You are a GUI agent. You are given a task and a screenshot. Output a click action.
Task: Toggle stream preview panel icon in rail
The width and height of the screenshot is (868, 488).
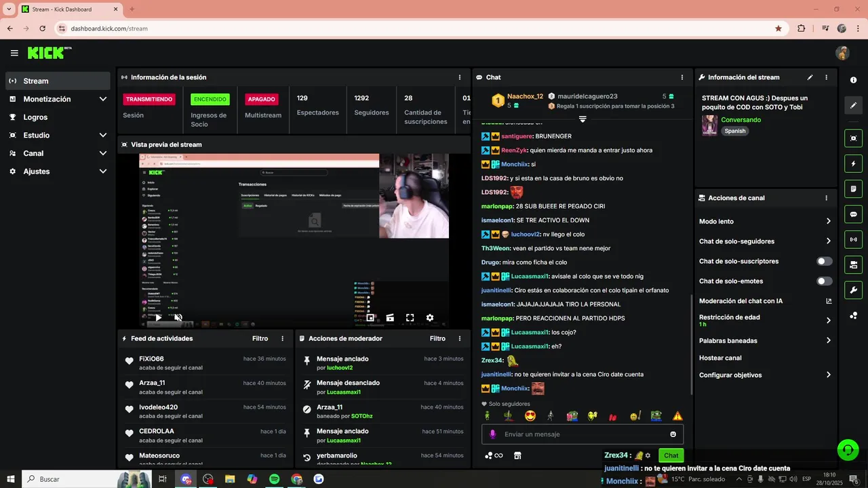pos(853,138)
